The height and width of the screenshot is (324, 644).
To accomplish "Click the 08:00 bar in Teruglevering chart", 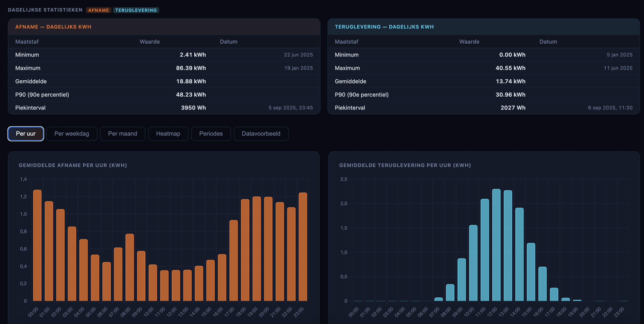I will coord(450,293).
